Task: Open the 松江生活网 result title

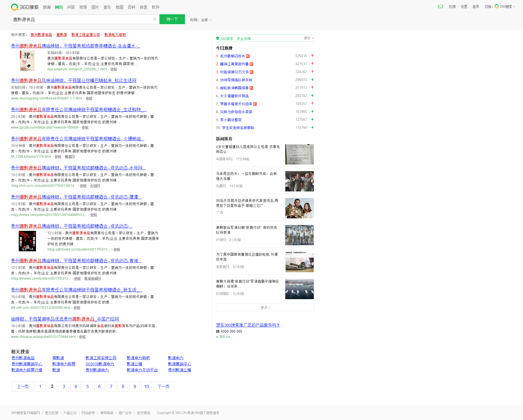Action: point(74,80)
